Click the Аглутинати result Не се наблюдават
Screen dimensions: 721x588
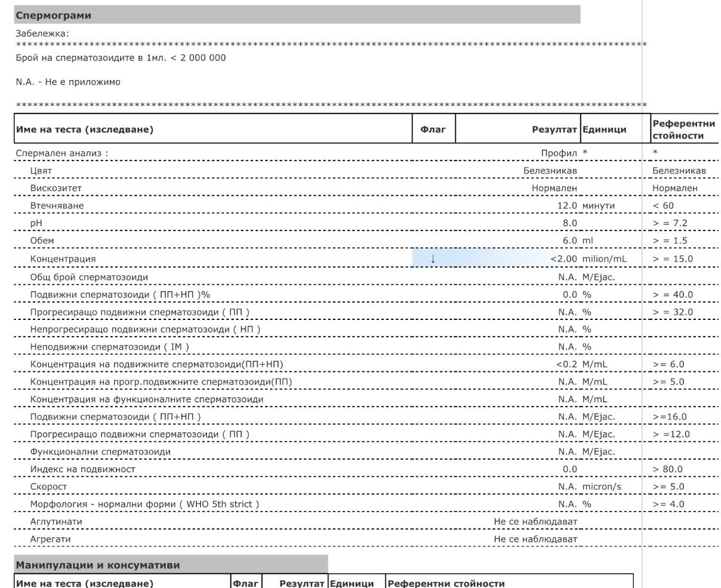535,522
